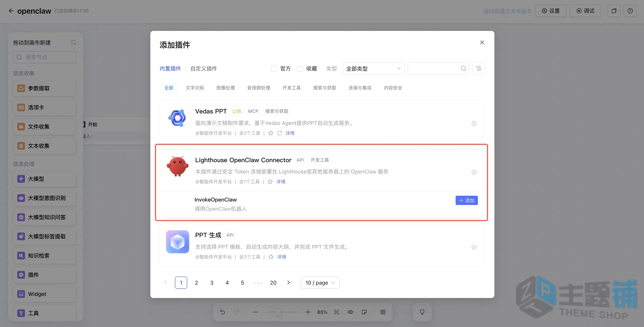Image resolution: width=644 pixels, height=327 pixels.
Task: Collapse the Lighthouse OpenClaw Connector tools
Action: tap(474, 172)
